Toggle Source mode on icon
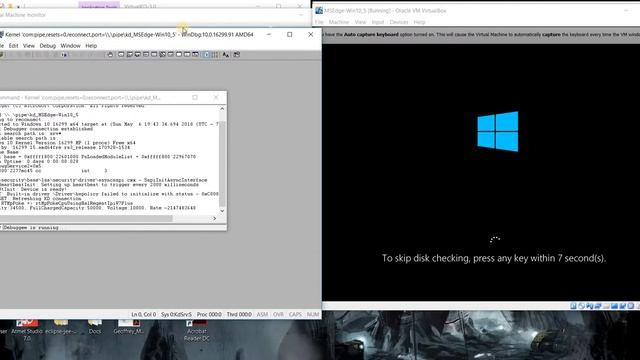 click(207, 55)
